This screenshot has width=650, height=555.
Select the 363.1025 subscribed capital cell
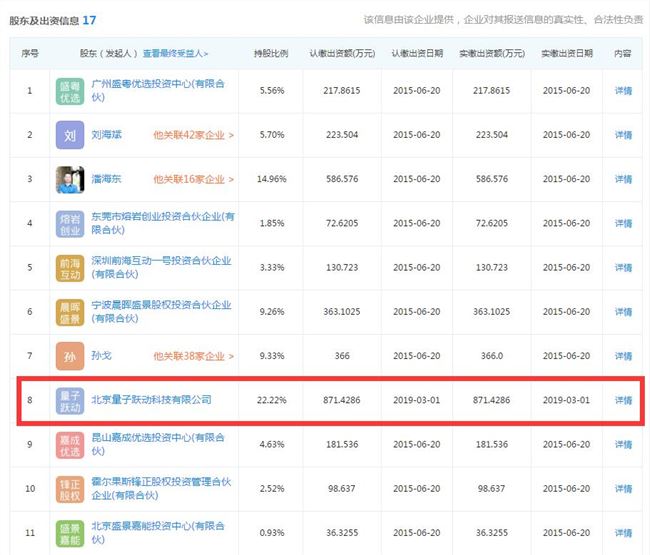(342, 312)
